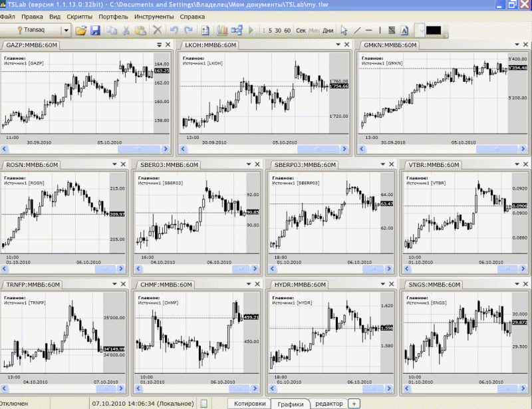Select the horizontal line drawing tool
Image resolution: width=532 pixels, height=409 pixels.
(x=369, y=31)
